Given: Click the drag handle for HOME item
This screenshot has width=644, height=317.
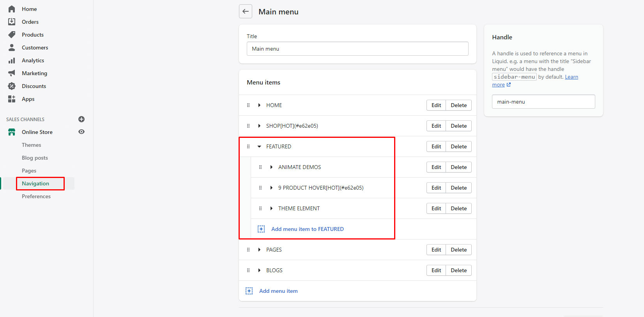Looking at the screenshot, I should pyautogui.click(x=248, y=105).
